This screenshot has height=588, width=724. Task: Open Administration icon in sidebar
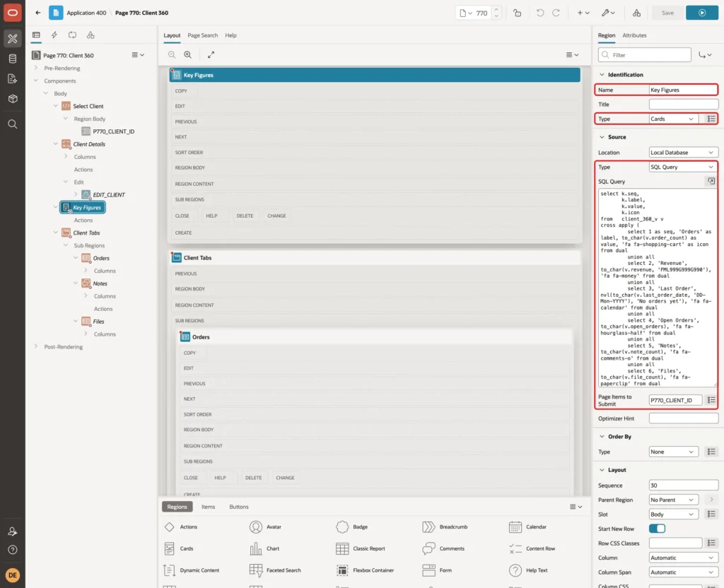coord(13,531)
